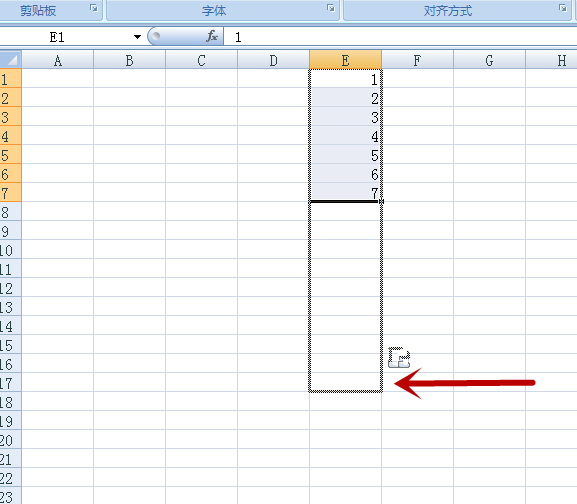Click the 剪贴板 group label
Viewport: 577px width, 504px height.
point(38,11)
